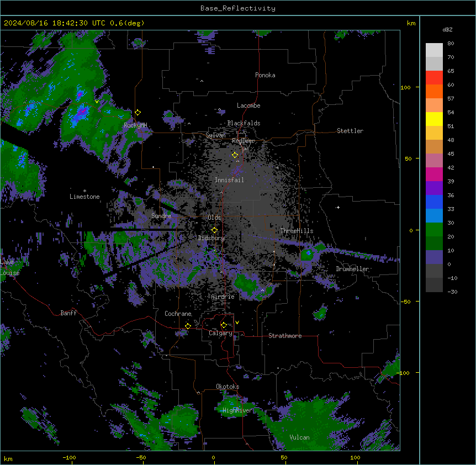Image resolution: width=476 pixels, height=465 pixels.
Task: Select the purple swatch in dBZ legend
Action: pos(434,188)
